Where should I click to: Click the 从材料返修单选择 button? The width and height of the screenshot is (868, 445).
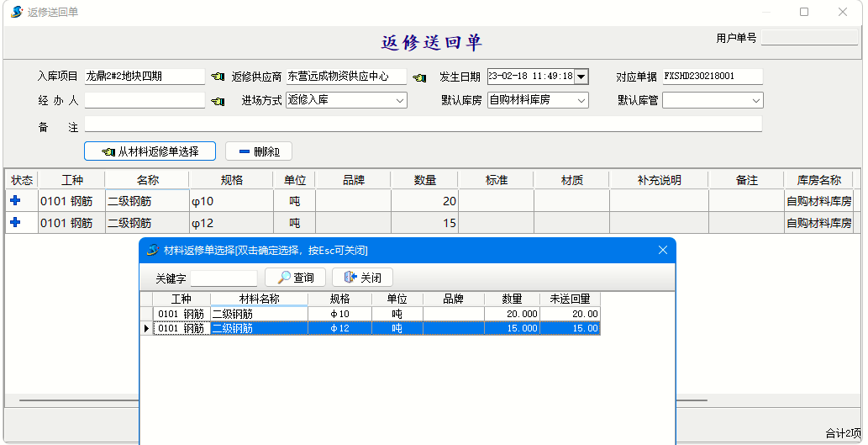(150, 151)
